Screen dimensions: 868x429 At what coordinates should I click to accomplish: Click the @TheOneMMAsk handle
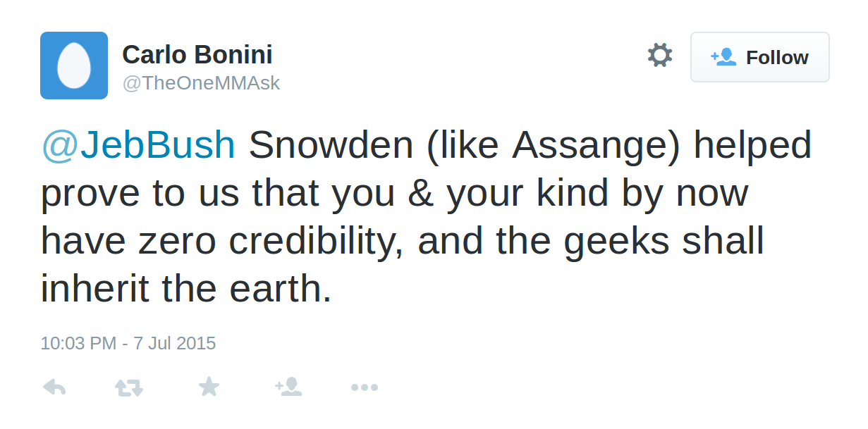tap(201, 83)
